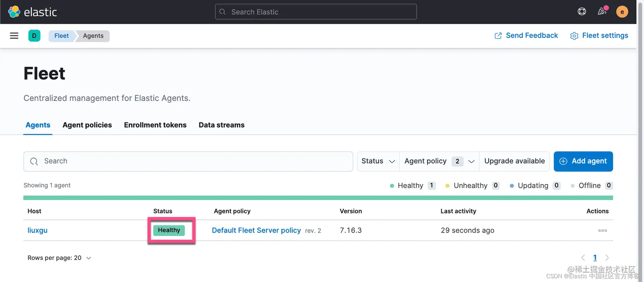This screenshot has width=644, height=282.
Task: Go to the next page arrow
Action: (607, 258)
